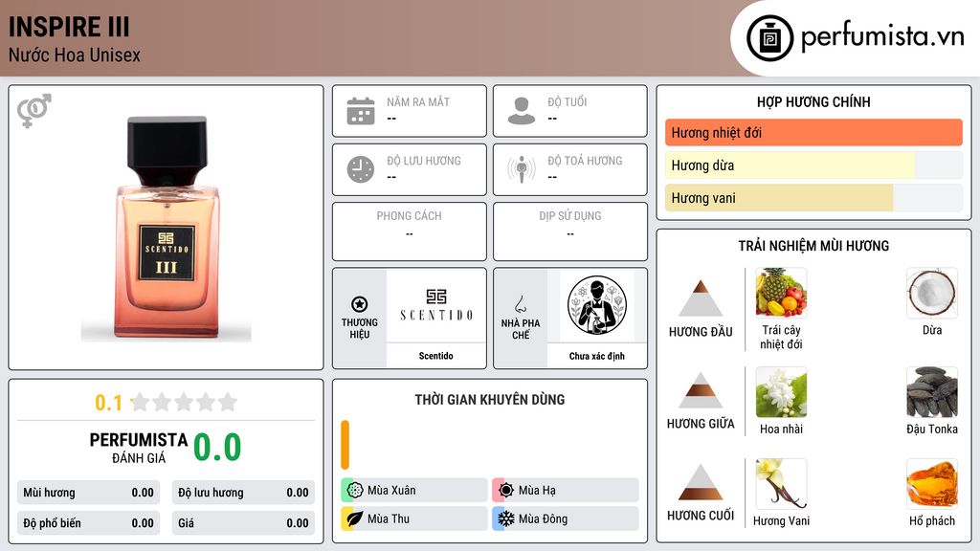This screenshot has height=551, width=980.
Task: Open the Scentido brand logo image
Action: 436,305
